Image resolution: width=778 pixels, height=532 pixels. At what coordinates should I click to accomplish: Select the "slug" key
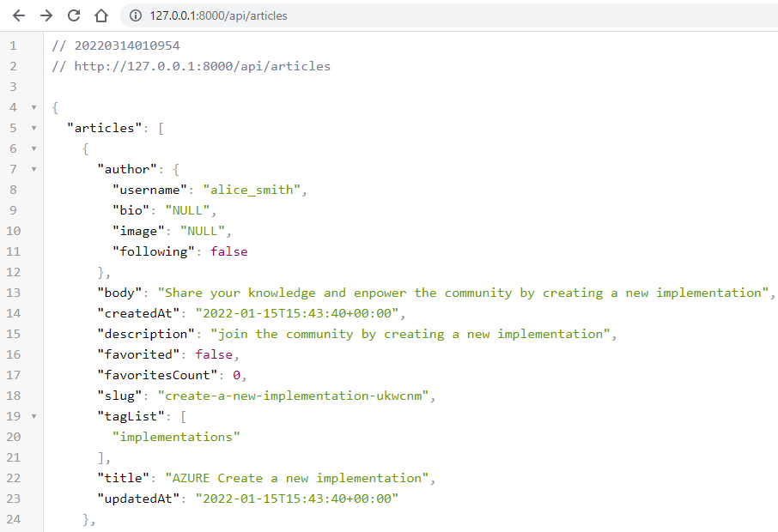click(119, 396)
